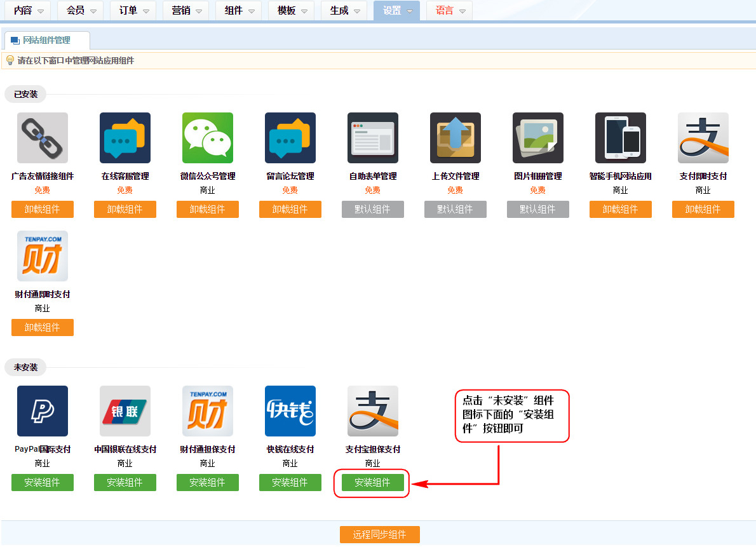Open the 设置 menu

(397, 11)
